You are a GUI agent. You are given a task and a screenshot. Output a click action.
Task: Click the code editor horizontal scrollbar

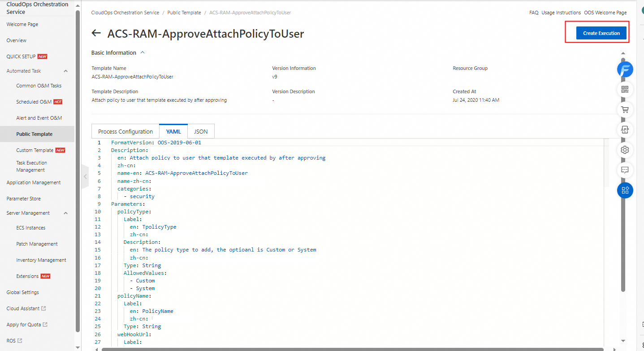click(352, 349)
